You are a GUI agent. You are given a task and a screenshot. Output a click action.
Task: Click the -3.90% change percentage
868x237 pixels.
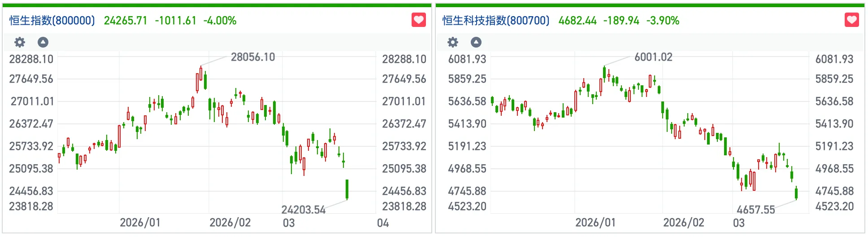pos(663,21)
